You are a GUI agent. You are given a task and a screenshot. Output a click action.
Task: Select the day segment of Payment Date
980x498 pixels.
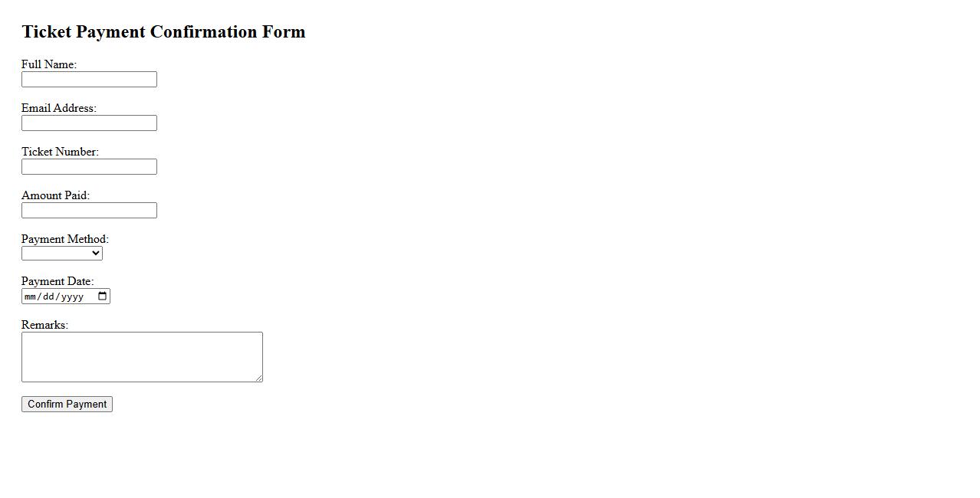click(x=48, y=297)
